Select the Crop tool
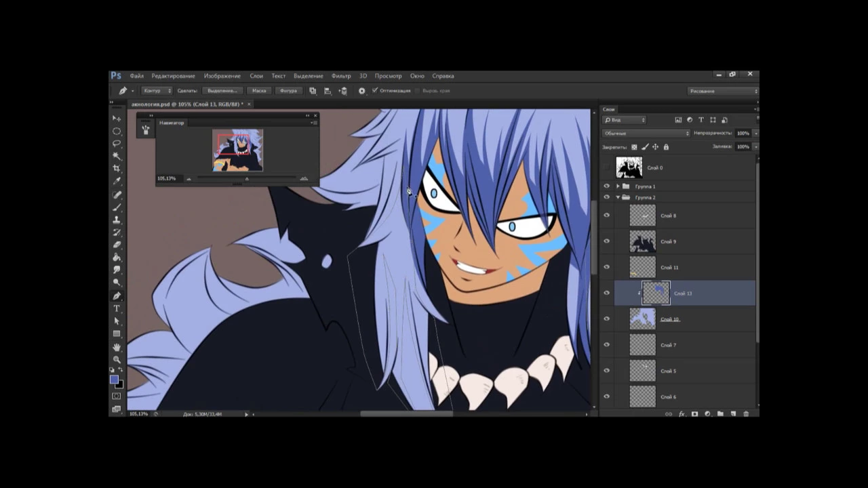This screenshot has width=868, height=488. [117, 168]
